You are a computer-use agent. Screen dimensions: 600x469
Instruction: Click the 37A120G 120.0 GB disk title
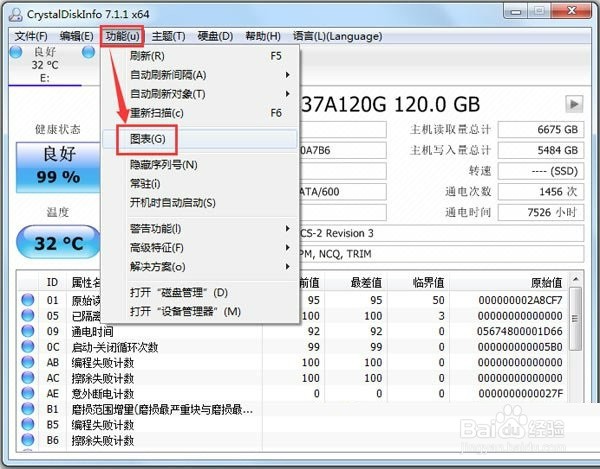pyautogui.click(x=390, y=104)
